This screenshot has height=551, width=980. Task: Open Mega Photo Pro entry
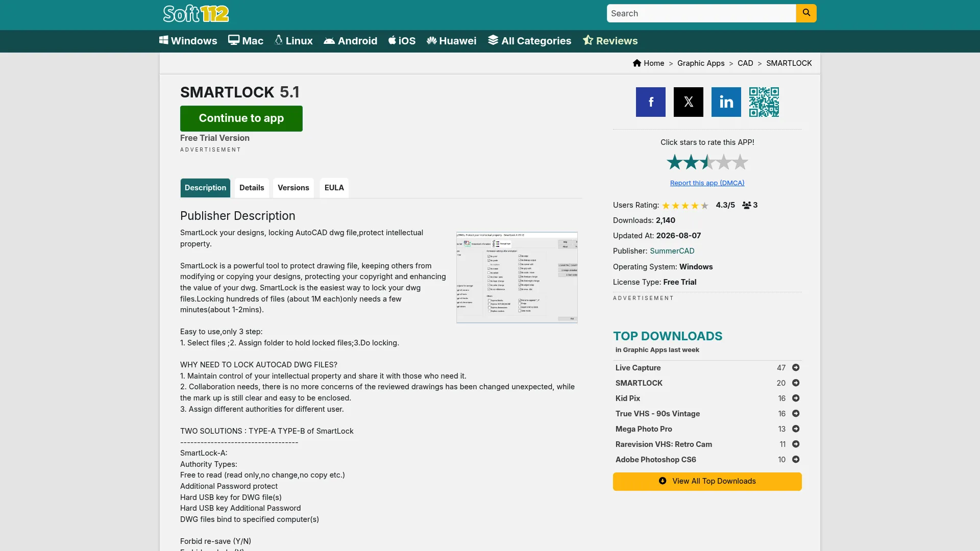(x=644, y=429)
